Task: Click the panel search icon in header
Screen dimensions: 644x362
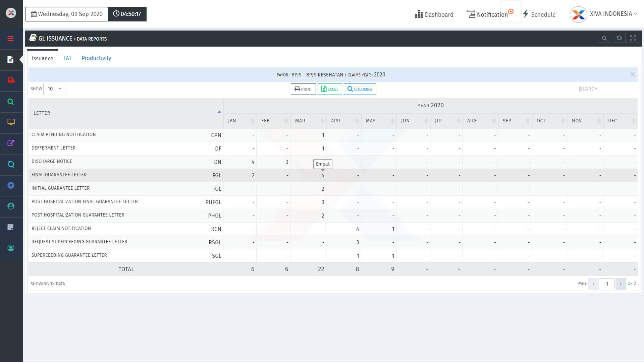Action: (604, 38)
